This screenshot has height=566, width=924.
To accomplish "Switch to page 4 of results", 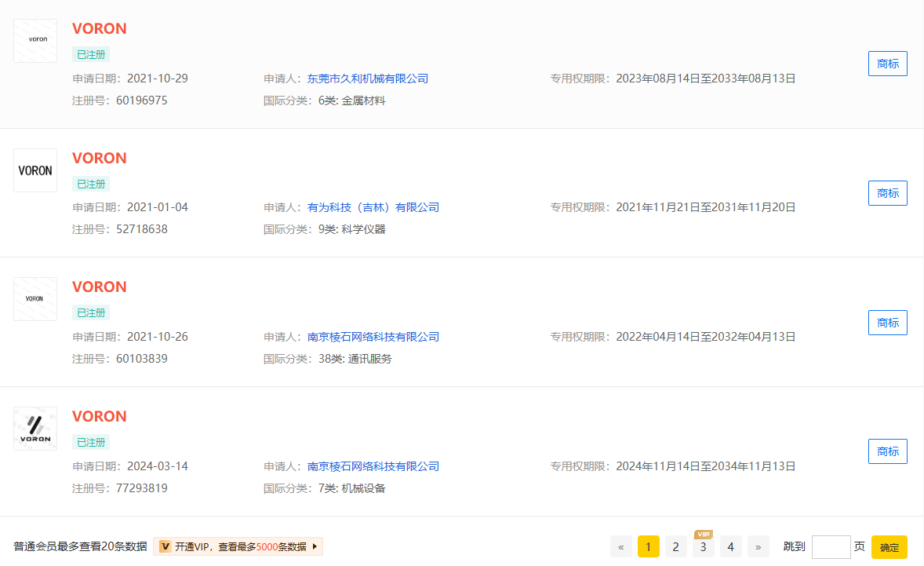I will pyautogui.click(x=730, y=546).
